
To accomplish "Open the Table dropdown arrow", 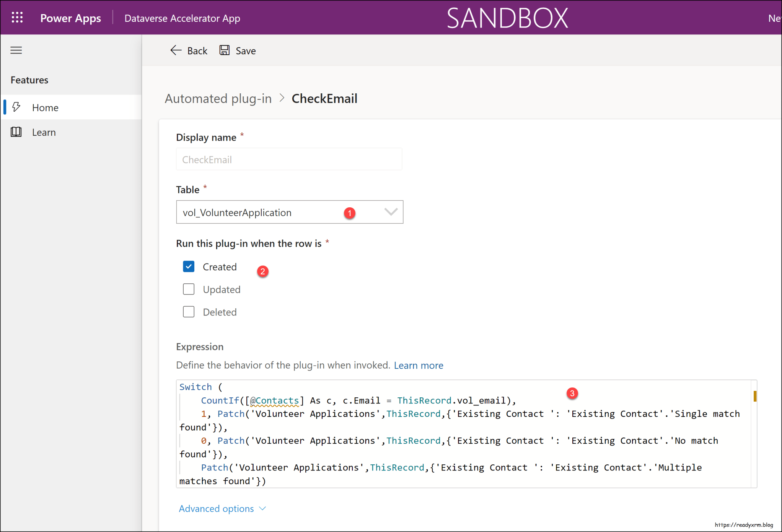I will (x=391, y=212).
